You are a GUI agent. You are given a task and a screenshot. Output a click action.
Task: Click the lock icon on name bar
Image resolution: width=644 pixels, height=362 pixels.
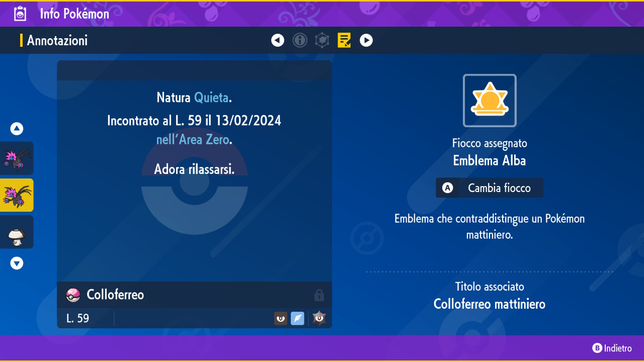point(319,295)
